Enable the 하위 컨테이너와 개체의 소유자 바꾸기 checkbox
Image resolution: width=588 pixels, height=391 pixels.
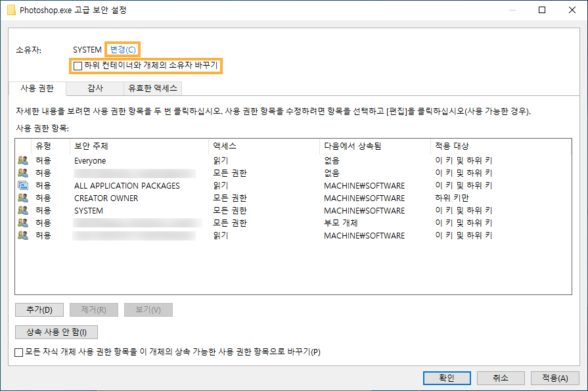tap(78, 66)
